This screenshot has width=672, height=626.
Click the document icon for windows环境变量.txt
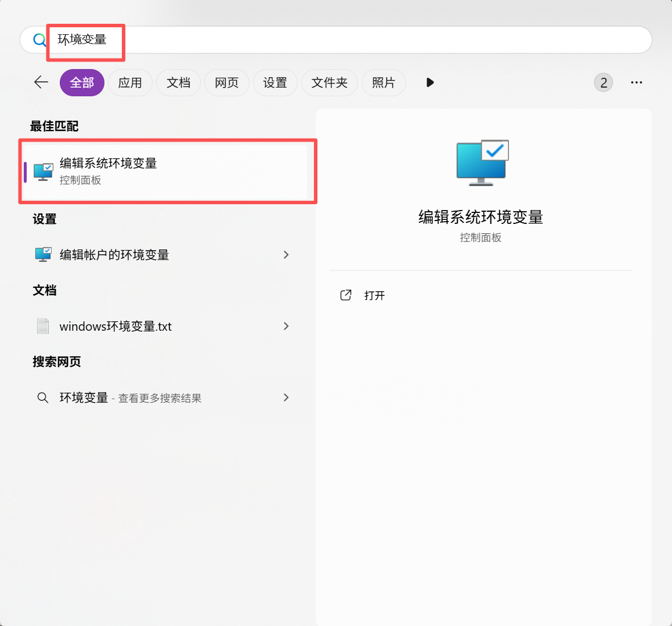(42, 326)
